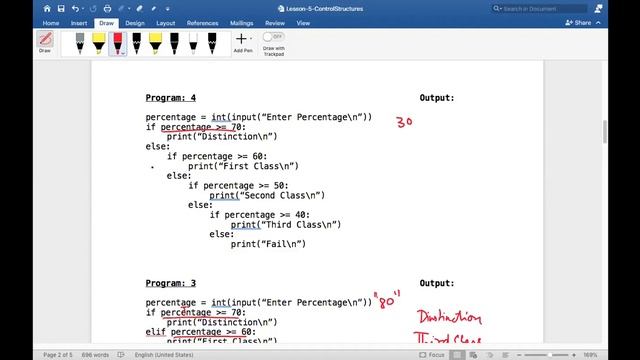Viewport: 640px width, 360px height.
Task: Open the user account icon
Action: click(598, 9)
